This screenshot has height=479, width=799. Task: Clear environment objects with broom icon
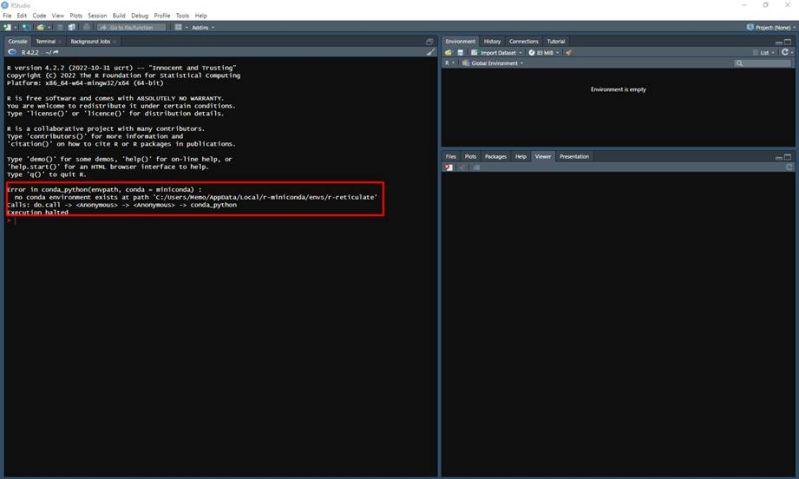[x=569, y=52]
